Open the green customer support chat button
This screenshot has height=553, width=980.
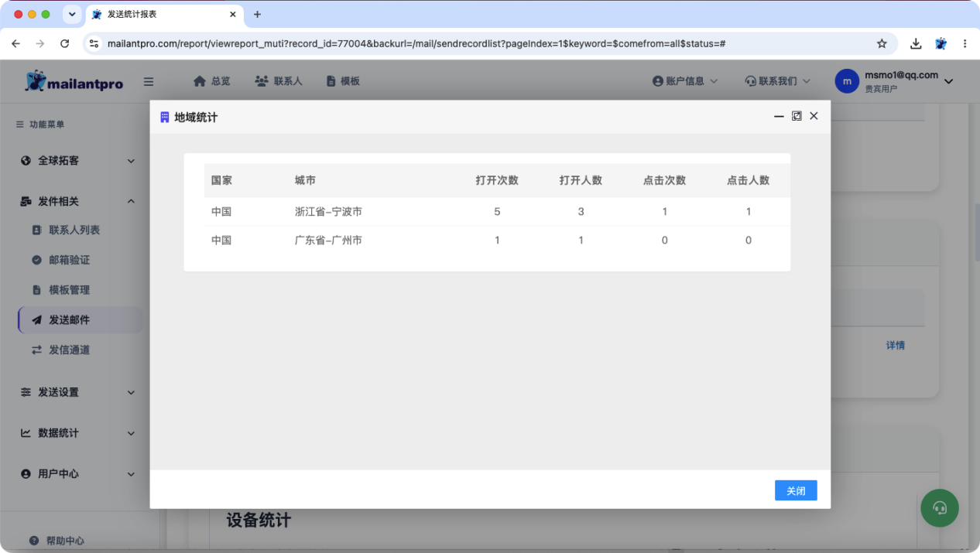pyautogui.click(x=940, y=508)
